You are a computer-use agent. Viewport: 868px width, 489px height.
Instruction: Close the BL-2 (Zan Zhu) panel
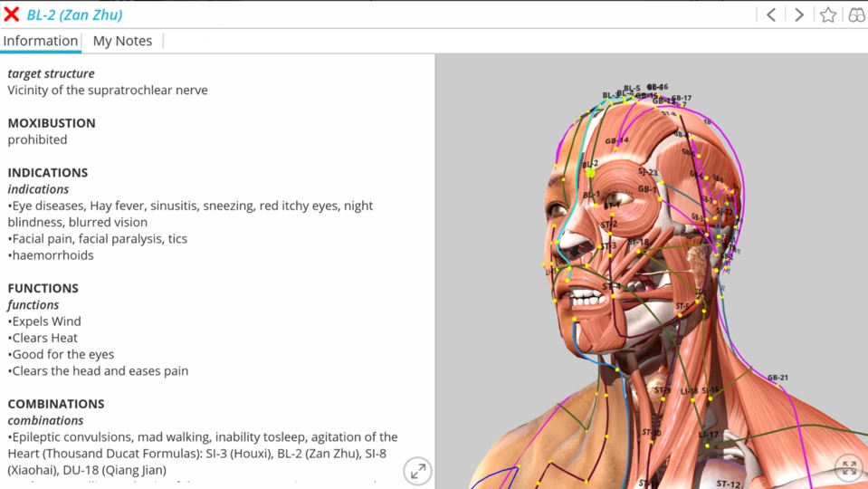pyautogui.click(x=12, y=14)
